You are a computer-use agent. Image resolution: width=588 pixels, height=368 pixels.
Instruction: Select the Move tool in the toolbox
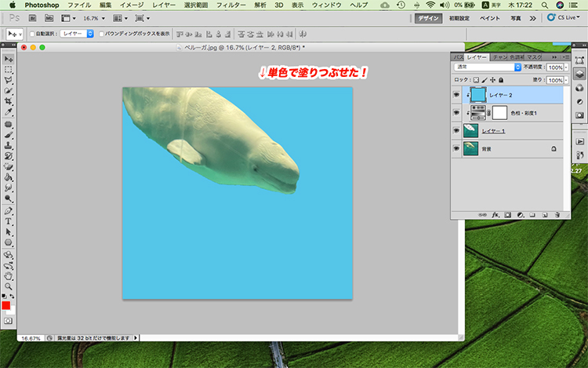pyautogui.click(x=9, y=59)
